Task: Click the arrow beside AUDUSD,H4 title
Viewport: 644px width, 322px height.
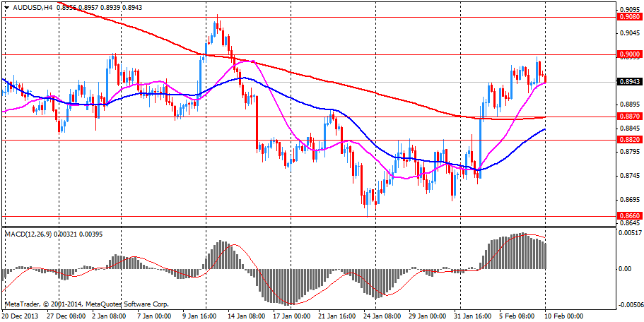Action: coord(6,8)
